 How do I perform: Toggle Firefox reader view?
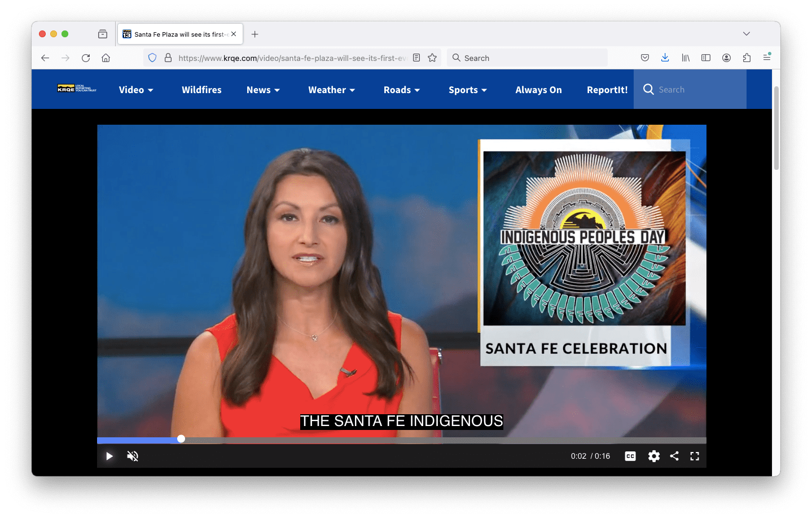pyautogui.click(x=416, y=58)
